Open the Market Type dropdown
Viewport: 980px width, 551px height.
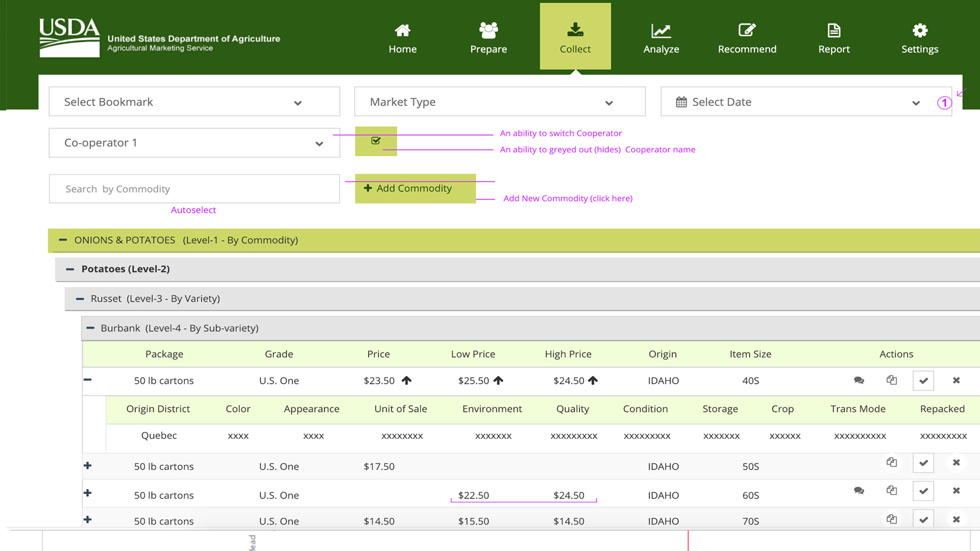pyautogui.click(x=500, y=102)
